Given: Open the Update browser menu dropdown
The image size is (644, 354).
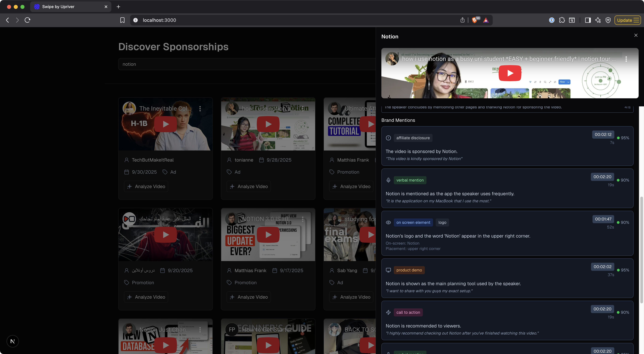Looking at the screenshot, I should click(628, 20).
